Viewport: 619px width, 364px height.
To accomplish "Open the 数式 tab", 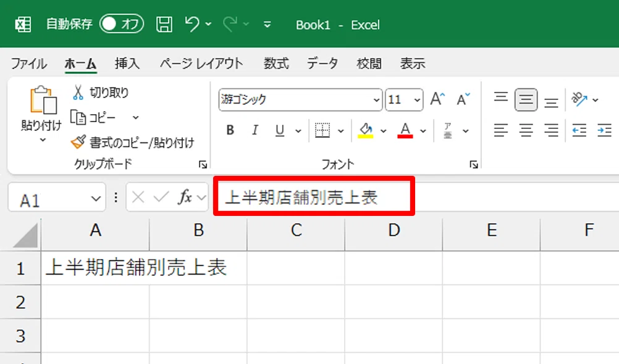I will click(x=276, y=64).
